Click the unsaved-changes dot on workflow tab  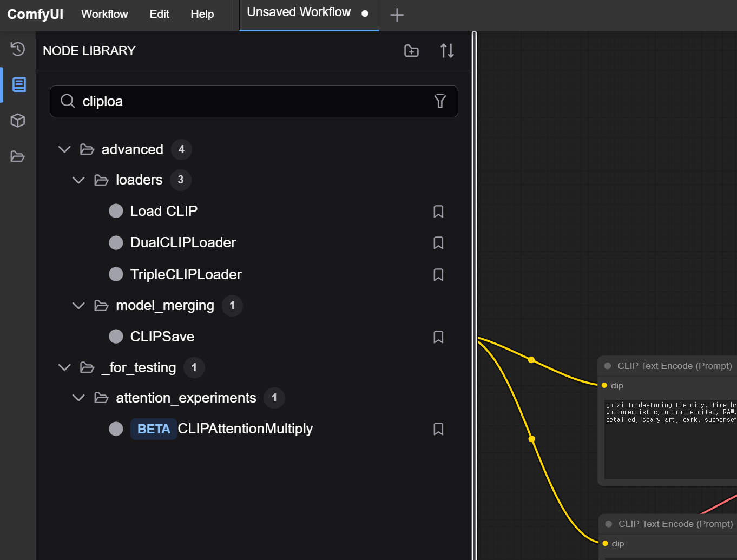(x=365, y=14)
